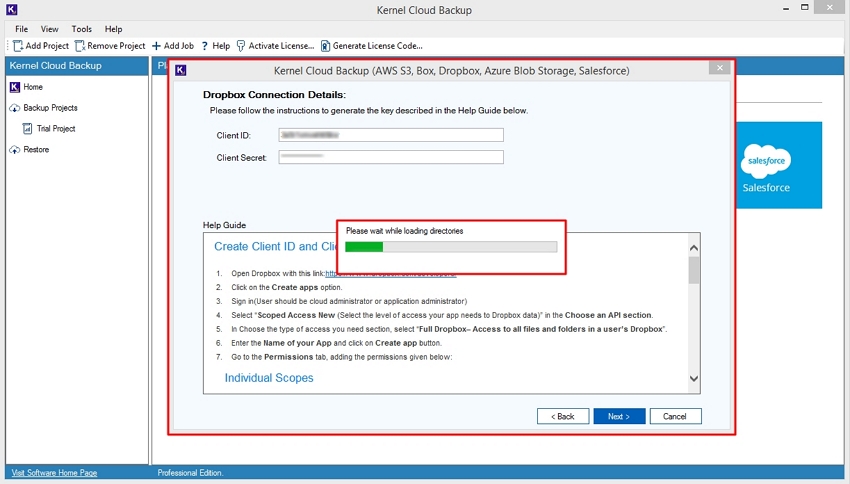Click the Help Guide scroll down arrow
Screen dimensions: 850x484
(694, 378)
